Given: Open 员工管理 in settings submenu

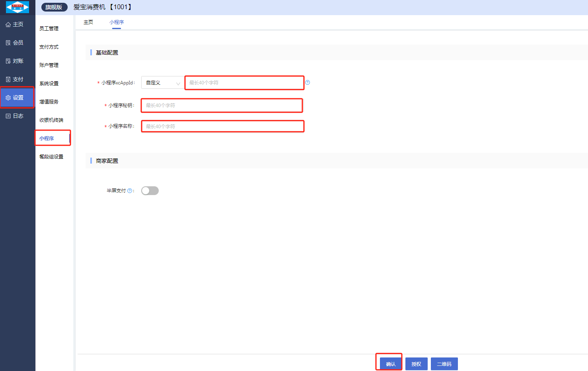Looking at the screenshot, I should [x=49, y=29].
